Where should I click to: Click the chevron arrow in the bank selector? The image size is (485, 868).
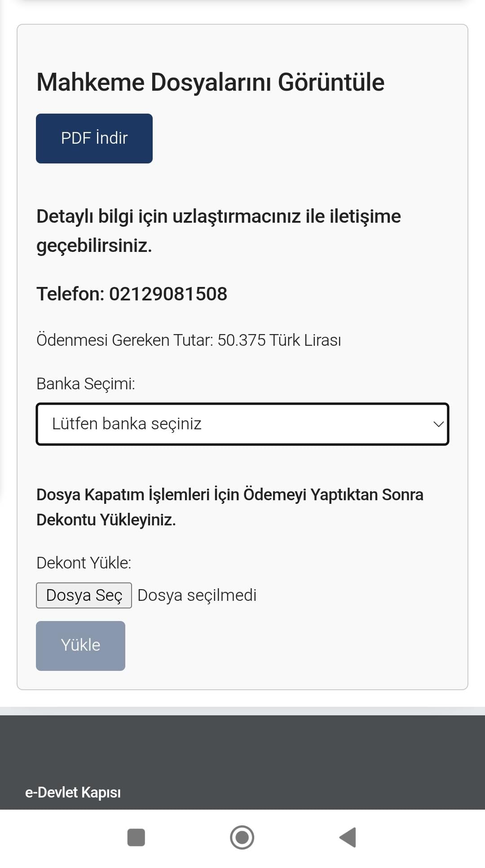click(x=438, y=424)
